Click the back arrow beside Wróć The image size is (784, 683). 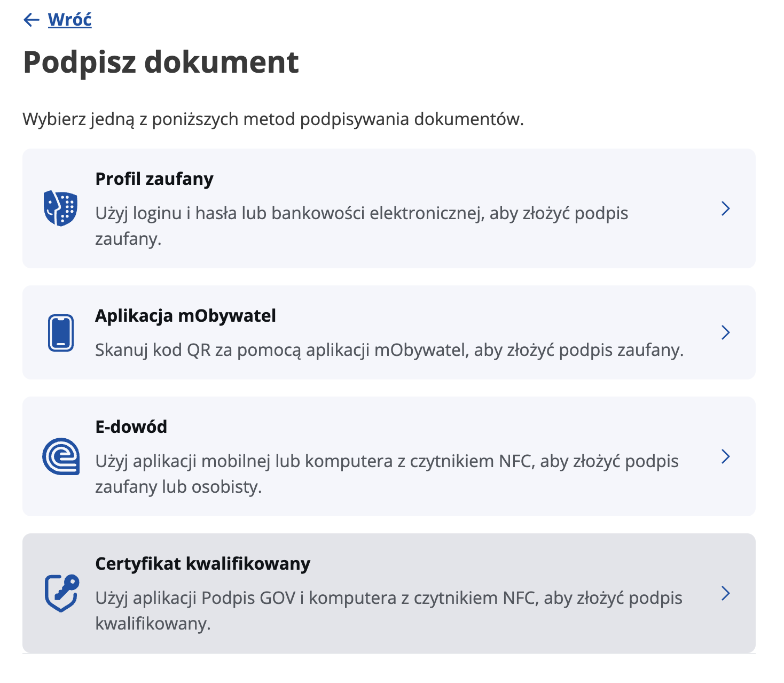point(32,20)
